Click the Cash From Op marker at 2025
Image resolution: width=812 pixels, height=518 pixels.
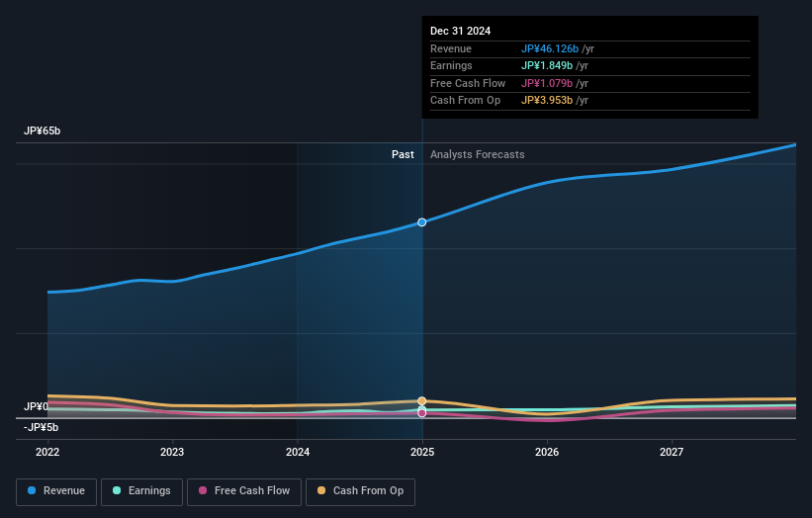coord(422,401)
